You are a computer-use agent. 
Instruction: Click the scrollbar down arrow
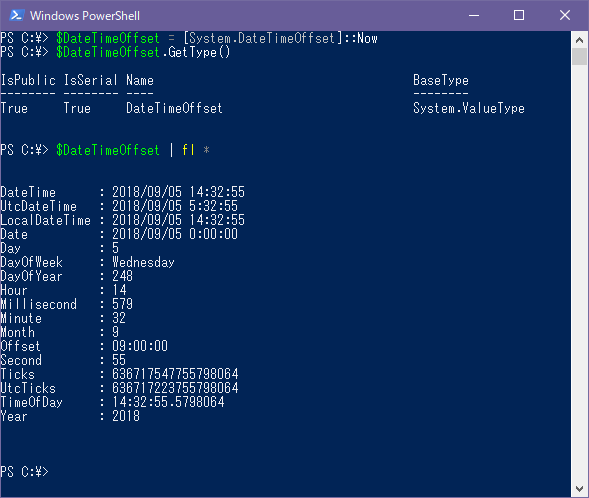579,489
